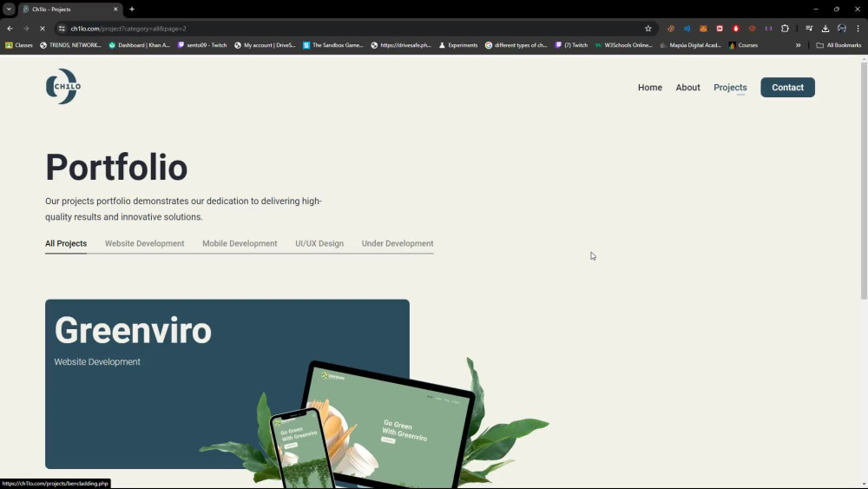Image resolution: width=868 pixels, height=489 pixels.
Task: Click the Contact button
Action: (x=787, y=88)
